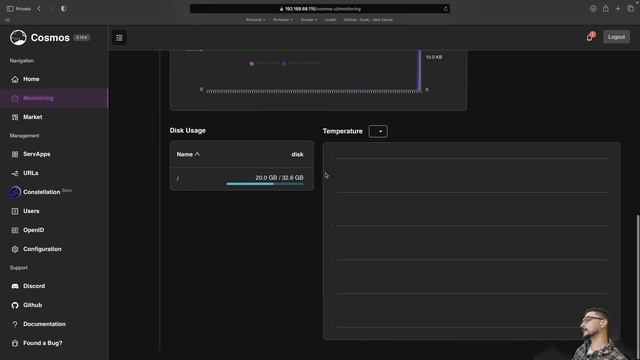The width and height of the screenshot is (640, 360).
Task: Select Monitoring in the sidebar
Action: point(54,98)
